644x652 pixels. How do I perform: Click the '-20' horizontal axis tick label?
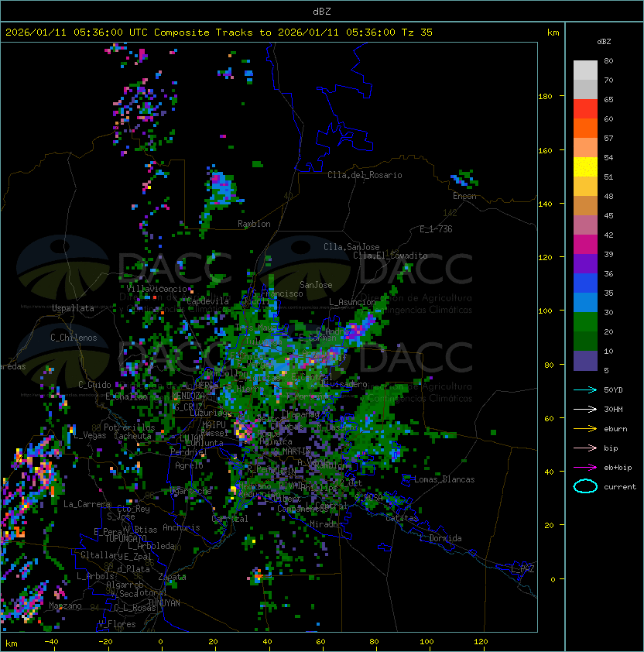coord(105,642)
